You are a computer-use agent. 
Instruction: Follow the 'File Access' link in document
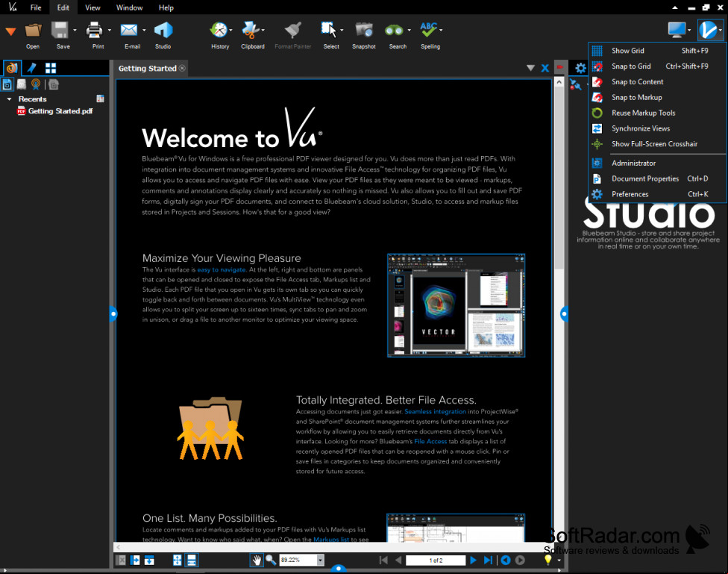pos(430,441)
